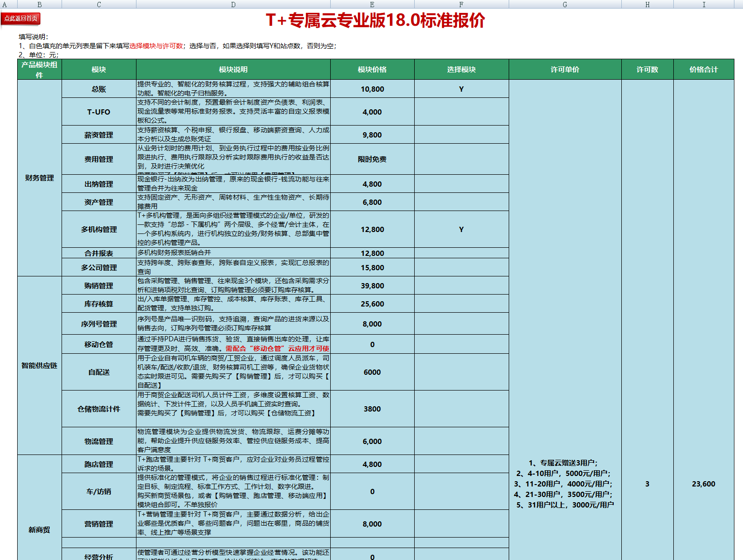Select the 移动仓管 module cell
The image size is (743, 560).
(99, 344)
